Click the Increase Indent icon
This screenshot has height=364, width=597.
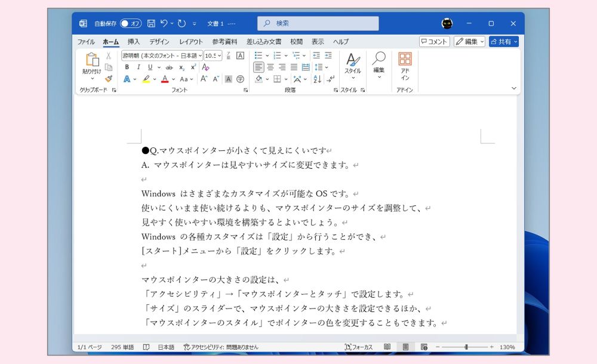[328, 55]
